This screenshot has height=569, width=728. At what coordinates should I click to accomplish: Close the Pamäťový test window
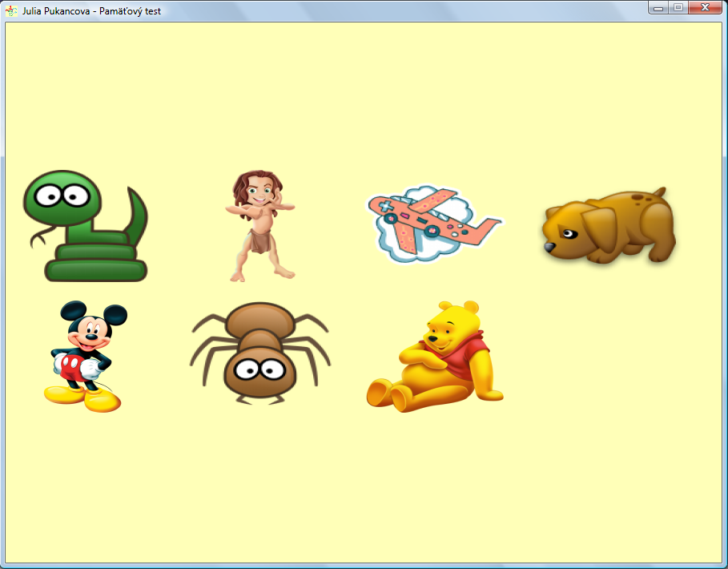tap(706, 8)
